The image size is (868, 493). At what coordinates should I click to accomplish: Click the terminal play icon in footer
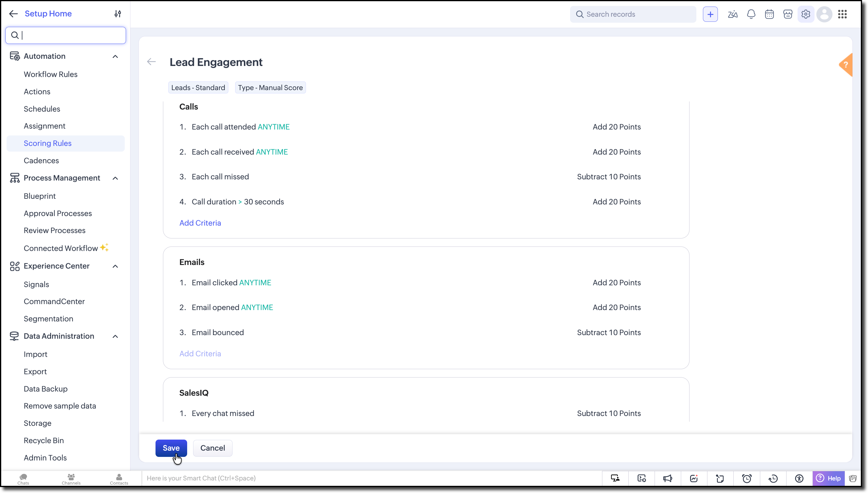pos(641,478)
